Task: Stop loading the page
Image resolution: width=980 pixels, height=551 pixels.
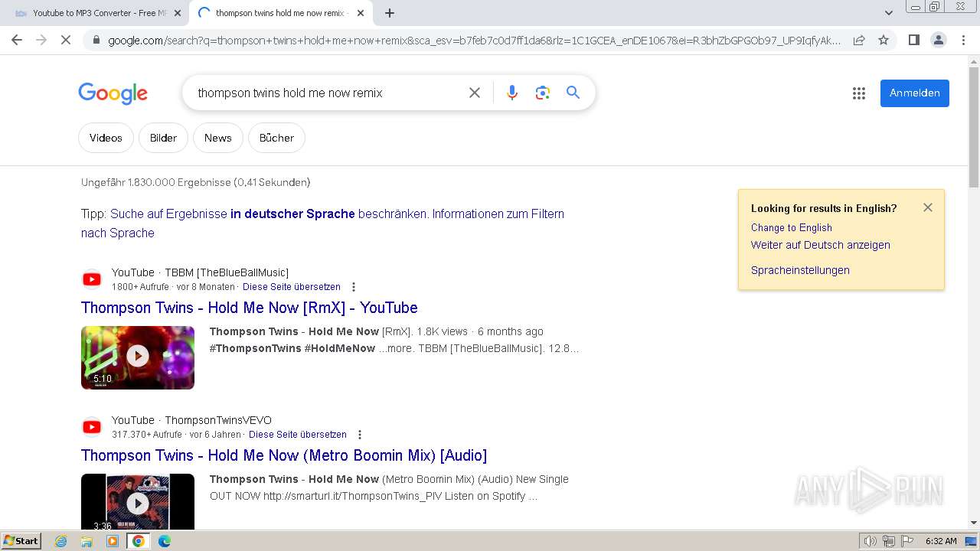Action: click(x=66, y=40)
